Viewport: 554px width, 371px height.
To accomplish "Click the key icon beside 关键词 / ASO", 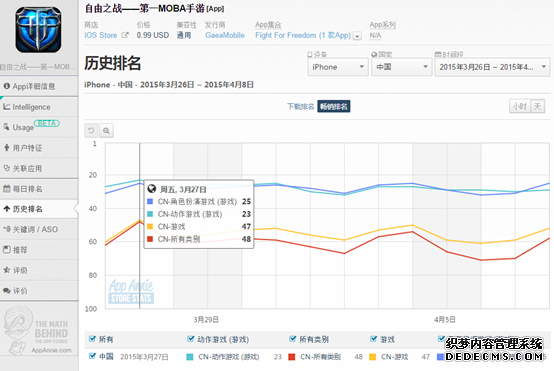I will pyautogui.click(x=6, y=229).
